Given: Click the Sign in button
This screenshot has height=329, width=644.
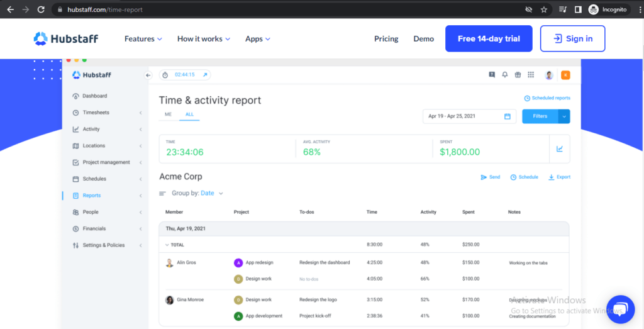Looking at the screenshot, I should click(x=572, y=38).
